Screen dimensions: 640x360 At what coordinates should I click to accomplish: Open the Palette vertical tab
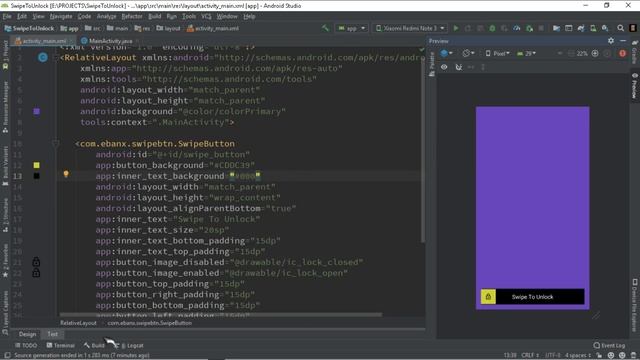(432, 64)
